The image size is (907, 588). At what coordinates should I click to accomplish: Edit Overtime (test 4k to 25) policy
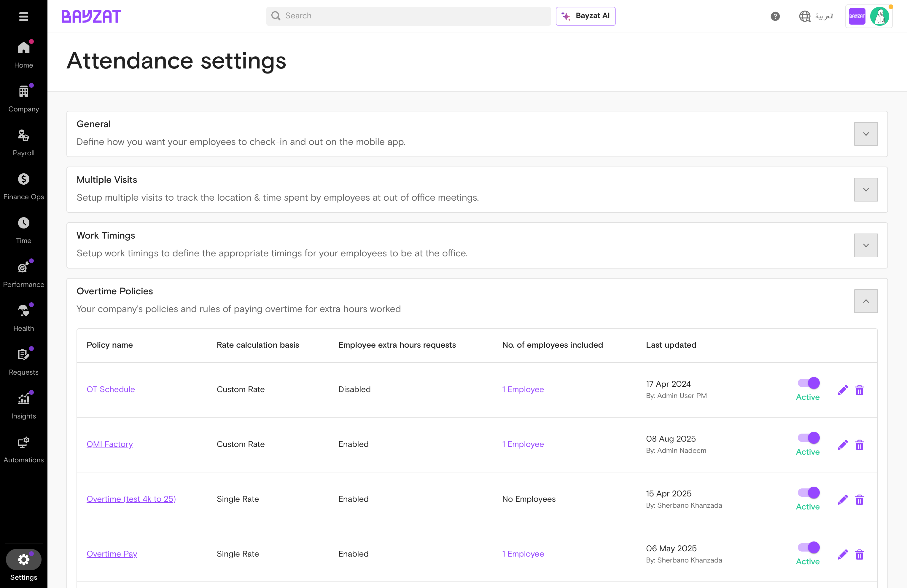(x=843, y=500)
